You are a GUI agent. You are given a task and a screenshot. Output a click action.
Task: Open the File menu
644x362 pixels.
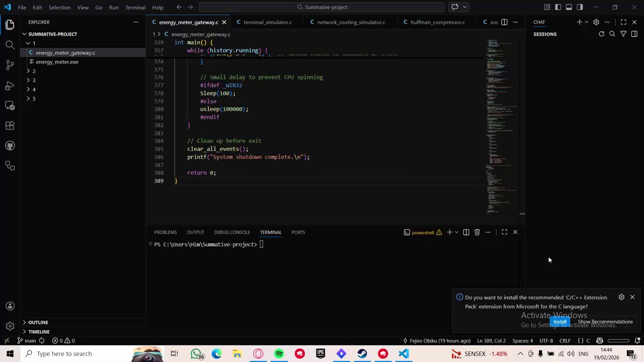22,8
